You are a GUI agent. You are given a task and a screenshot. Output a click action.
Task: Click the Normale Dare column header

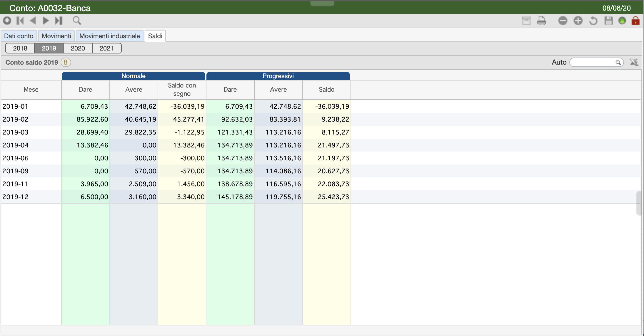coord(86,90)
